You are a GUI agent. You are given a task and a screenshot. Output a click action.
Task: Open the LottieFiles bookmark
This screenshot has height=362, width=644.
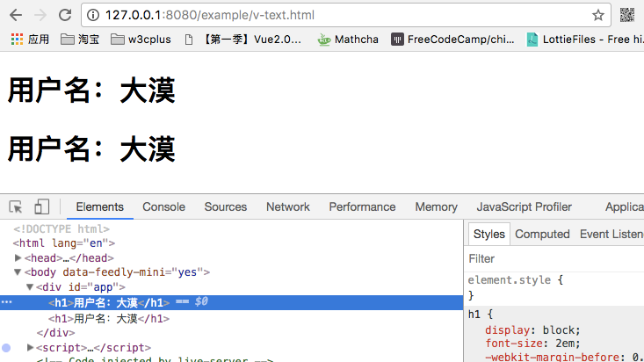585,40
